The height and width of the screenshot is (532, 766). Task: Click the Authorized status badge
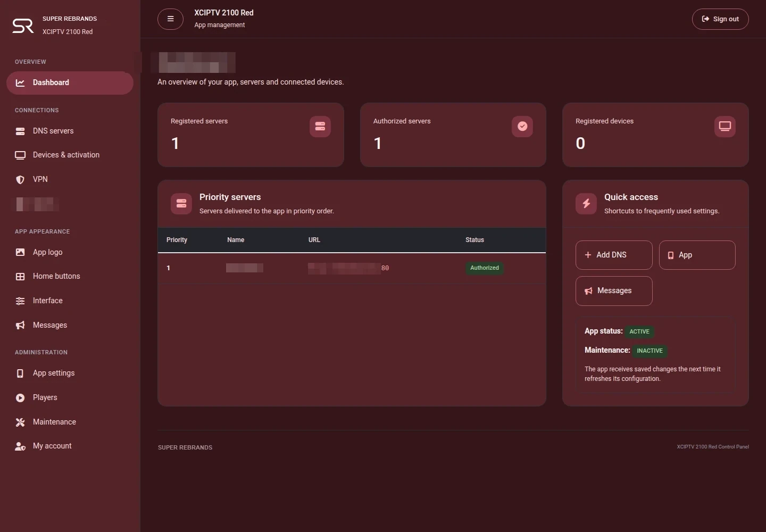[x=485, y=268]
